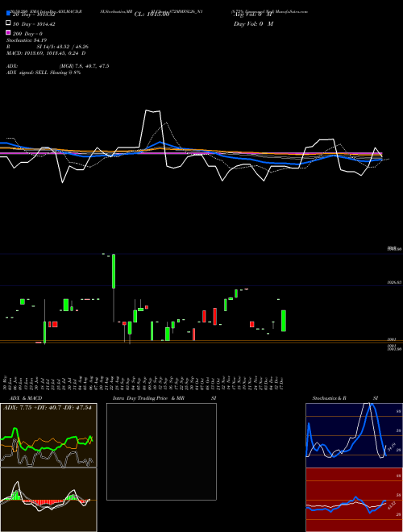Image resolution: width=403 pixels, height=532 pixels.
Task: Click the last green candlestick at 17 Dec
Action: (x=283, y=321)
